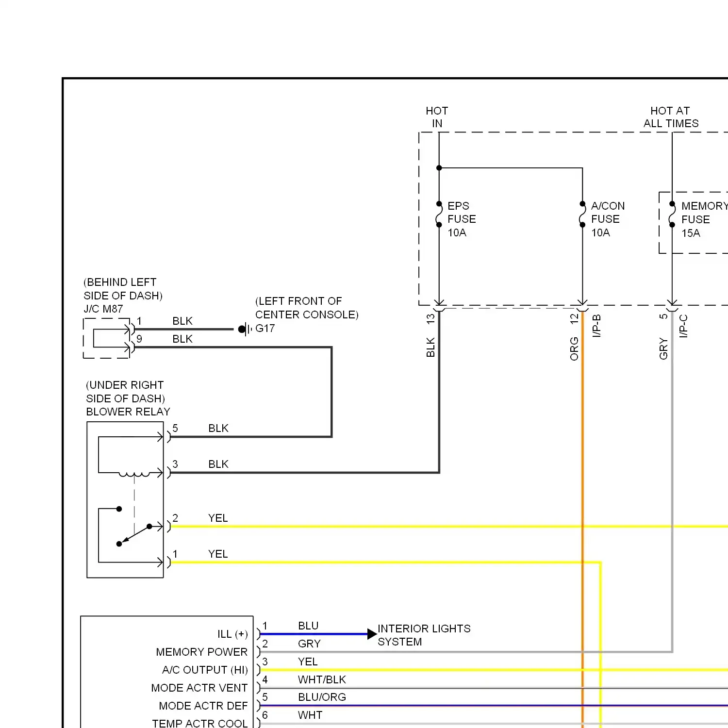Click the HOT AT ALL TIMES label
728x728 pixels.
click(x=671, y=117)
